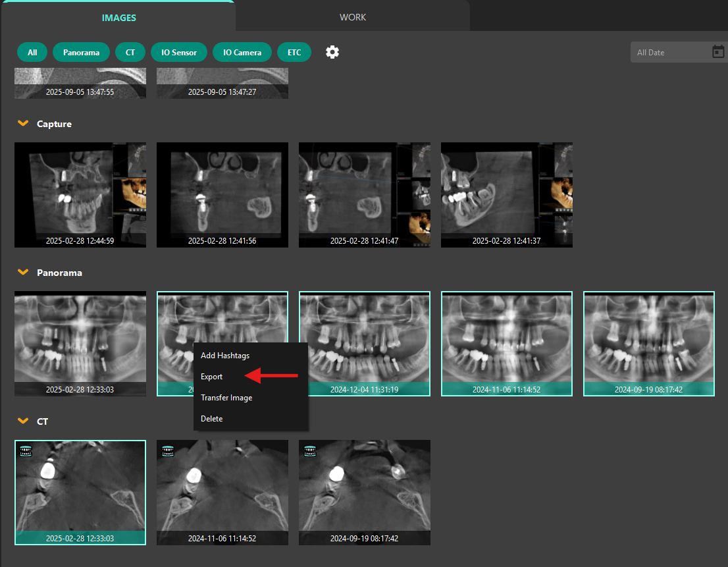Select capture thumbnail dated 2025-02-28 12:41:37
Image resolution: width=728 pixels, height=567 pixels.
[x=507, y=194]
